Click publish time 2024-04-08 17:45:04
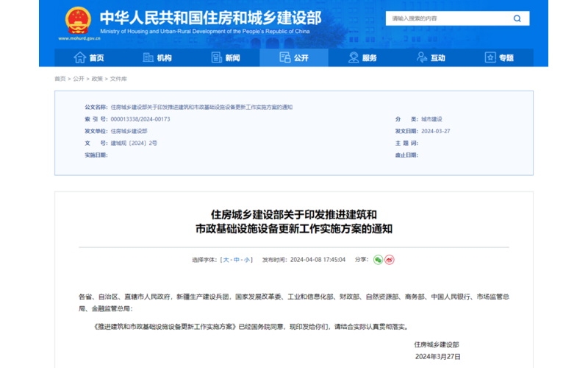Image resolution: width=588 pixels, height=368 pixels. pos(318,260)
